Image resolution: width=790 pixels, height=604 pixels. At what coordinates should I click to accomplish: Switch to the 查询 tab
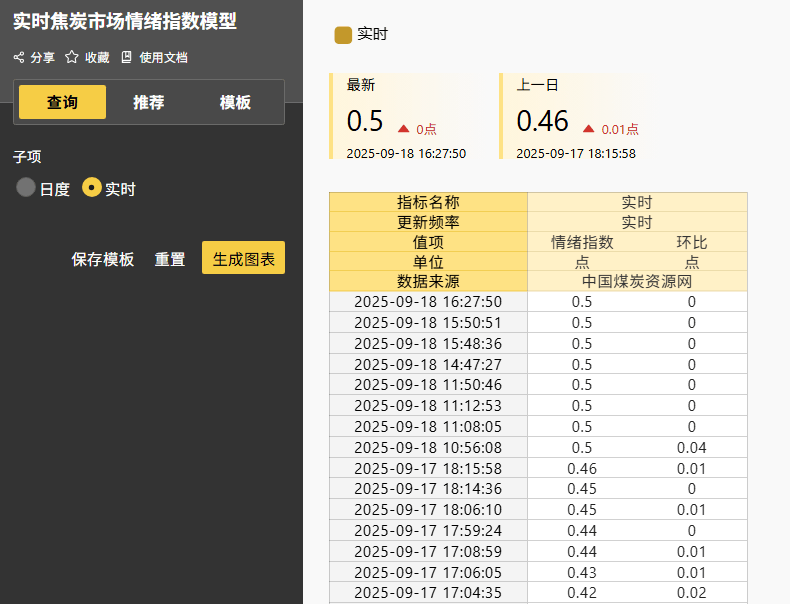click(x=62, y=102)
